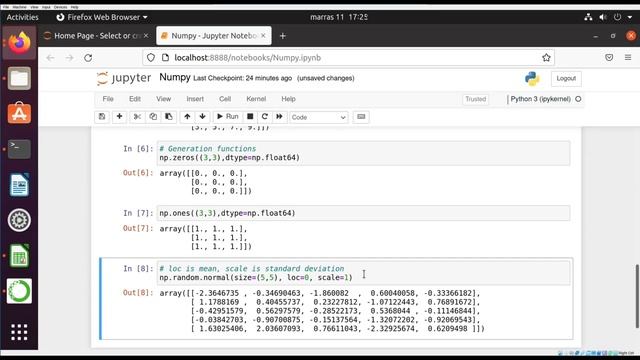Open LibreOffice Writer from the dock
640x360 pixels.
coord(19,184)
